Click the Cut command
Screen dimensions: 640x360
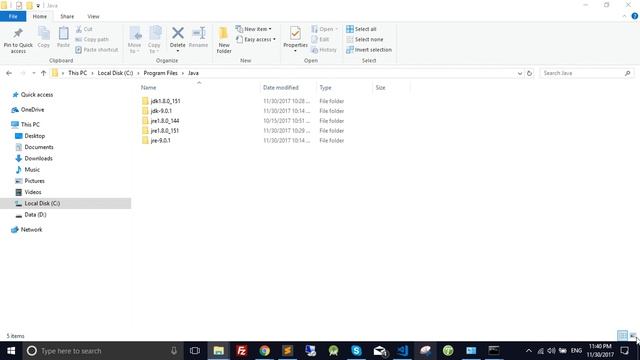tap(84, 29)
